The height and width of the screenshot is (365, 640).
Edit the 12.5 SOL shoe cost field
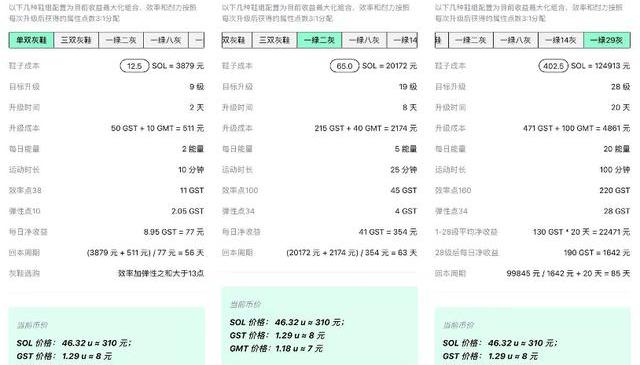click(x=134, y=66)
